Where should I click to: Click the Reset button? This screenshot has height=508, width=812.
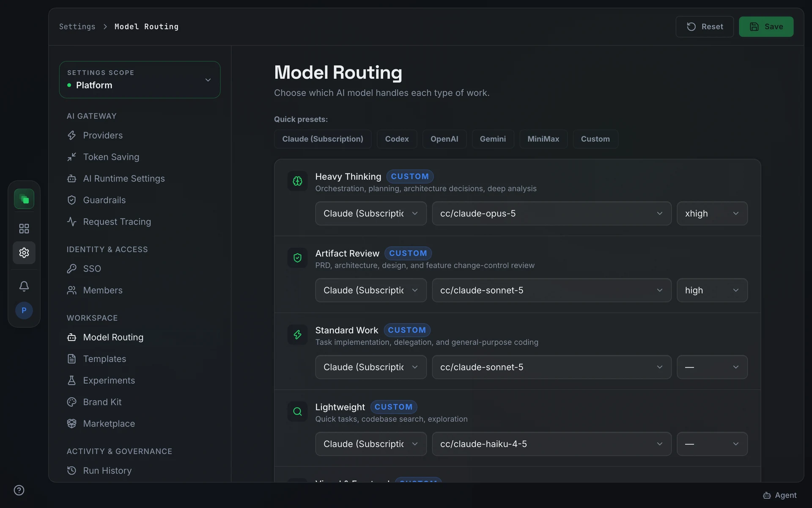(x=705, y=27)
